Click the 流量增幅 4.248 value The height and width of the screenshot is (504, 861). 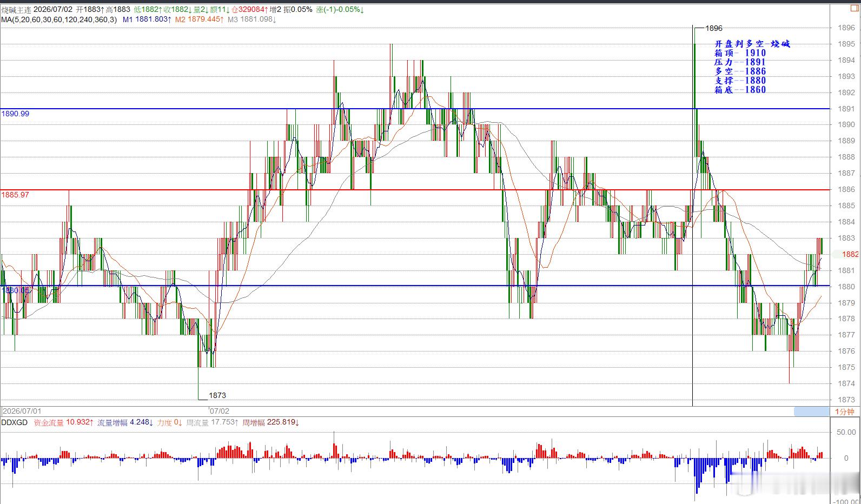[x=125, y=422]
